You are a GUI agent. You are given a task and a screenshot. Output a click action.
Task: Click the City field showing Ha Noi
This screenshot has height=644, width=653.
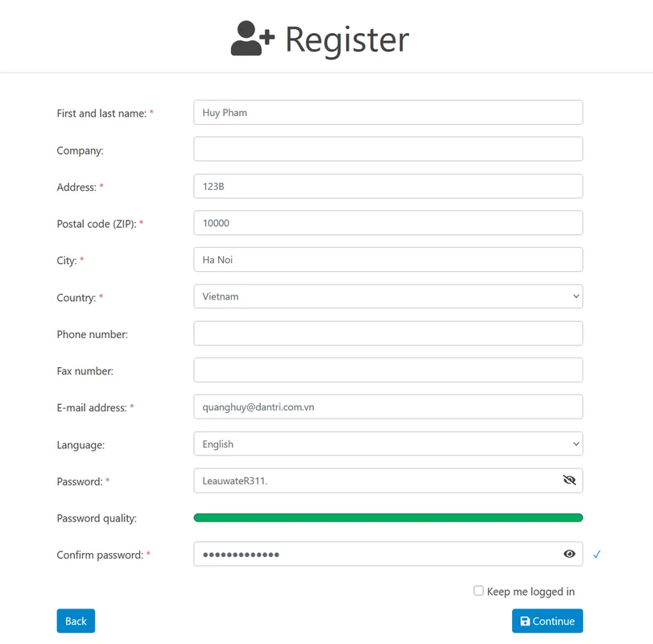(388, 259)
